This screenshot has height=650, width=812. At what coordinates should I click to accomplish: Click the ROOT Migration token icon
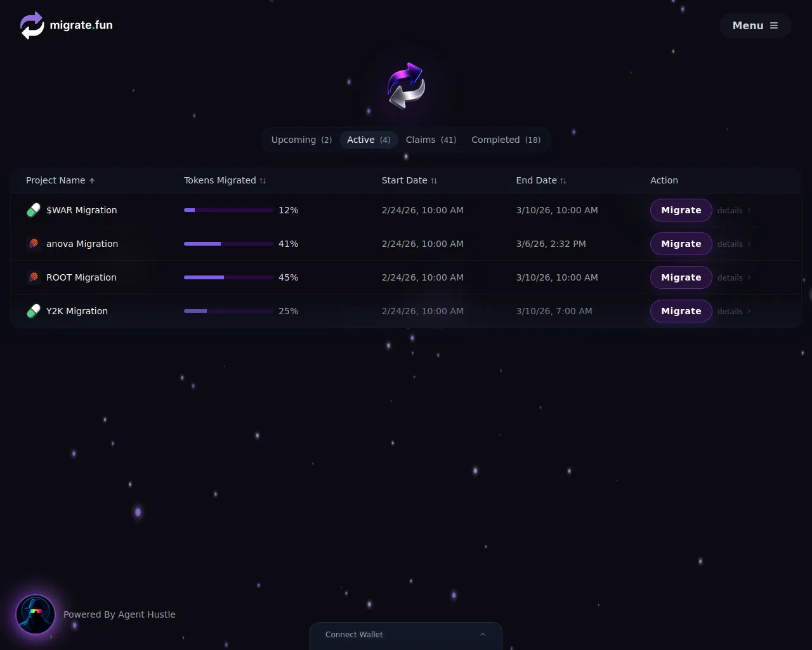34,277
